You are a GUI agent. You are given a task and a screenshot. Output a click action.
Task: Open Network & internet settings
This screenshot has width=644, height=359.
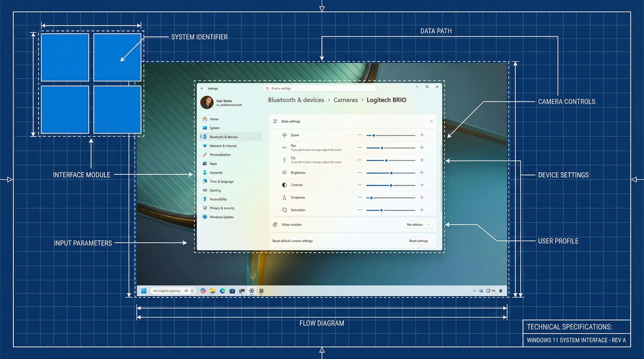[223, 146]
